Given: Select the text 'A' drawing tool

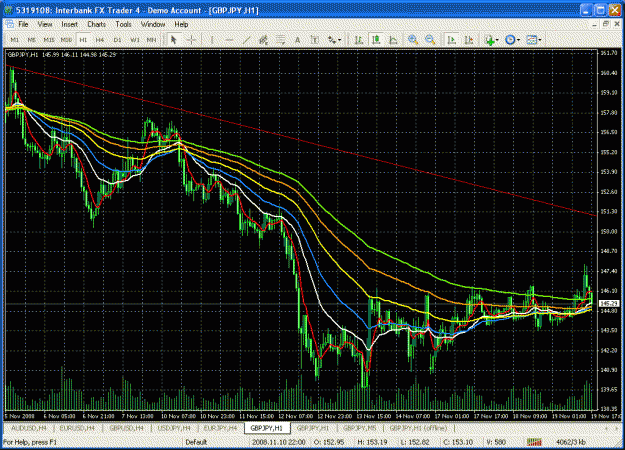Looking at the screenshot, I should pos(297,40).
